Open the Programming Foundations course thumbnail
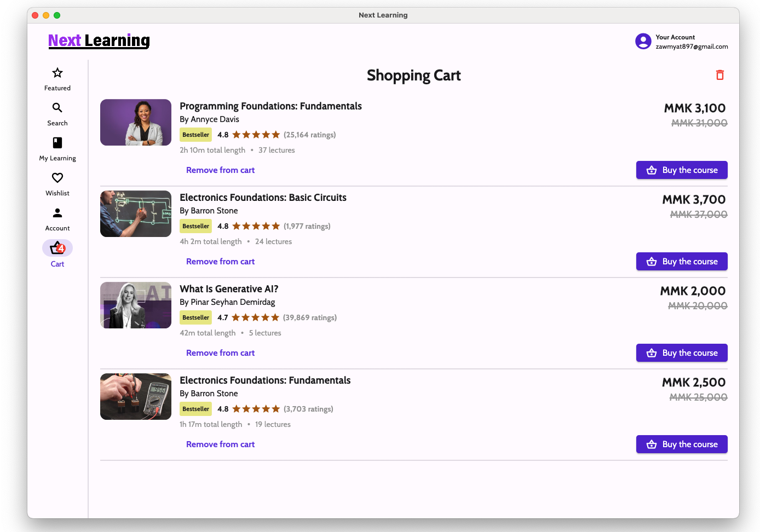This screenshot has height=532, width=760. click(136, 123)
